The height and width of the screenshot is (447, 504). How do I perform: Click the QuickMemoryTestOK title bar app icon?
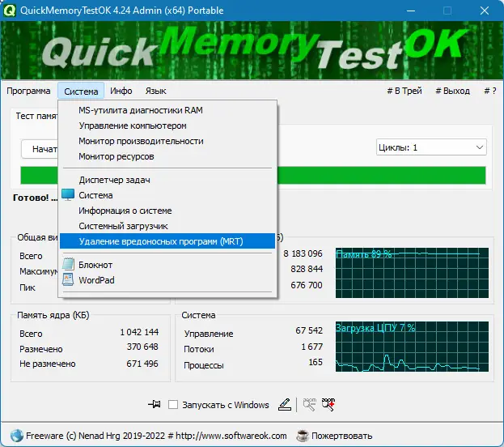click(x=10, y=11)
